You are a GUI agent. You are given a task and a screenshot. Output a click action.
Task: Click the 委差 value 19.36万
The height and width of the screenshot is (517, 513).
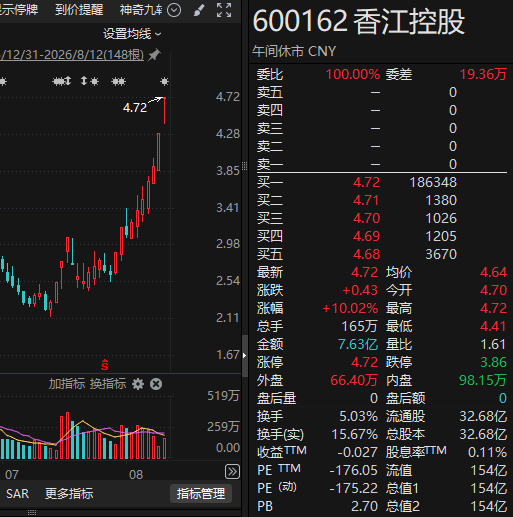click(x=483, y=74)
